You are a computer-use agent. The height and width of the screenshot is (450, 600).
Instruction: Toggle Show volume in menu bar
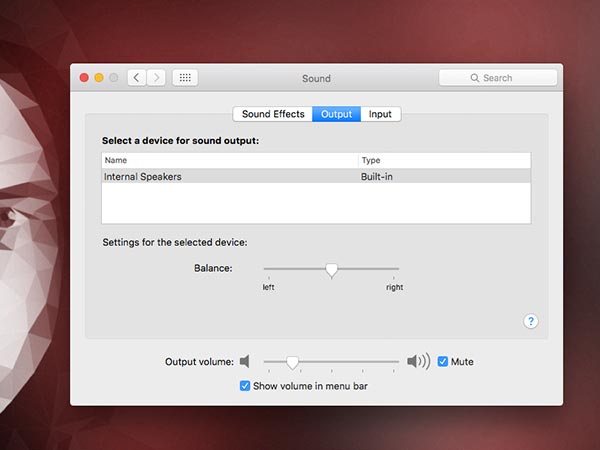[x=245, y=385]
